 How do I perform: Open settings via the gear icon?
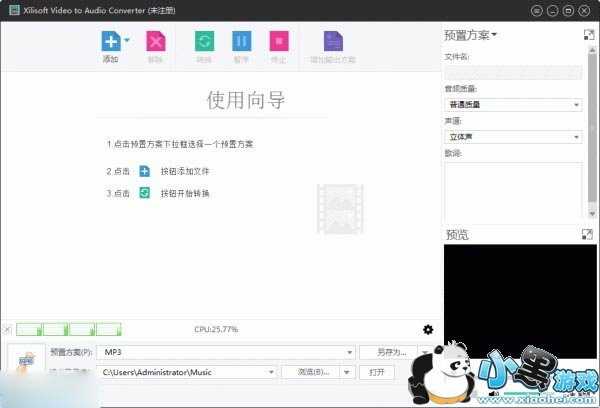[428, 329]
